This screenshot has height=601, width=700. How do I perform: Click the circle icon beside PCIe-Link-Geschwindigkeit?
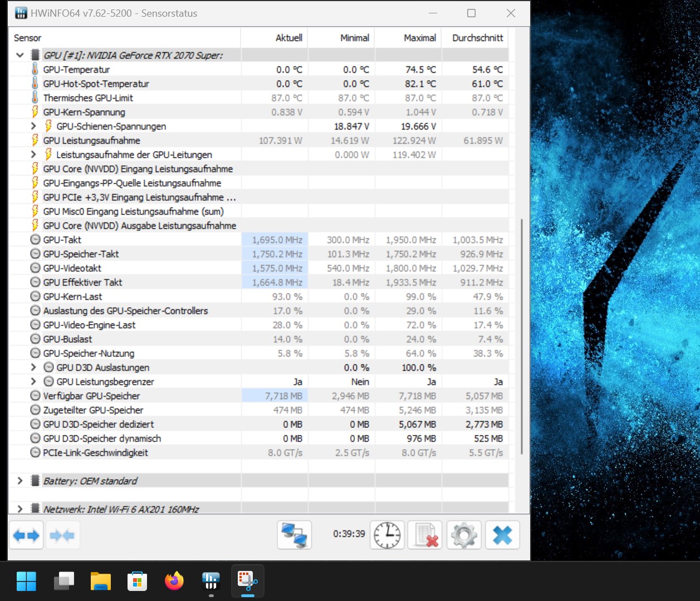pyautogui.click(x=35, y=452)
